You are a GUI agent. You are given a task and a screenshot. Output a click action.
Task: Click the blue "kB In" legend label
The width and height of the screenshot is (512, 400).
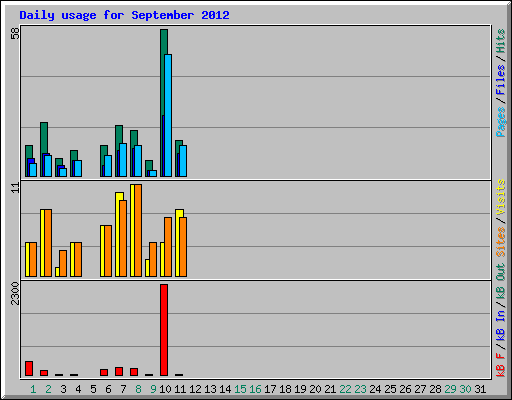click(501, 325)
